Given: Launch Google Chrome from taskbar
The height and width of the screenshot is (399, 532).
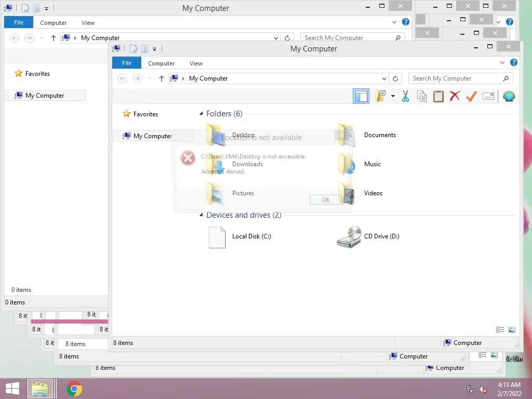Looking at the screenshot, I should coord(74,389).
